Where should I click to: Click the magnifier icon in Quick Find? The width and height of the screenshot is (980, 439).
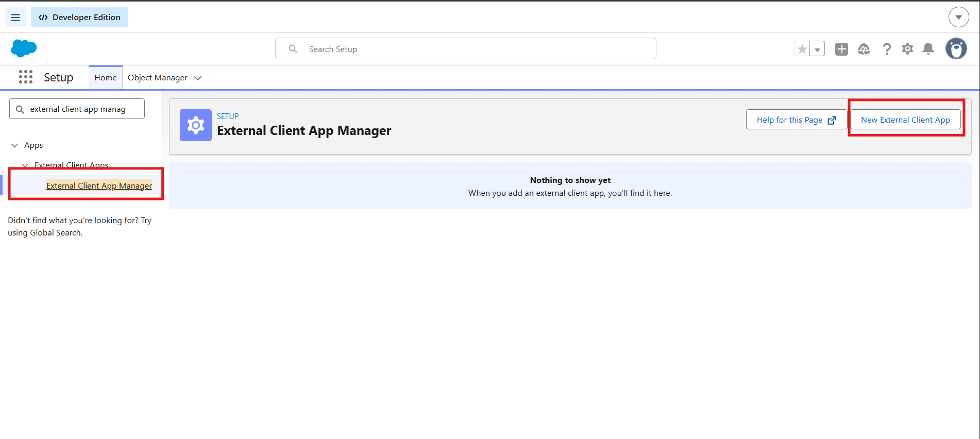[20, 109]
